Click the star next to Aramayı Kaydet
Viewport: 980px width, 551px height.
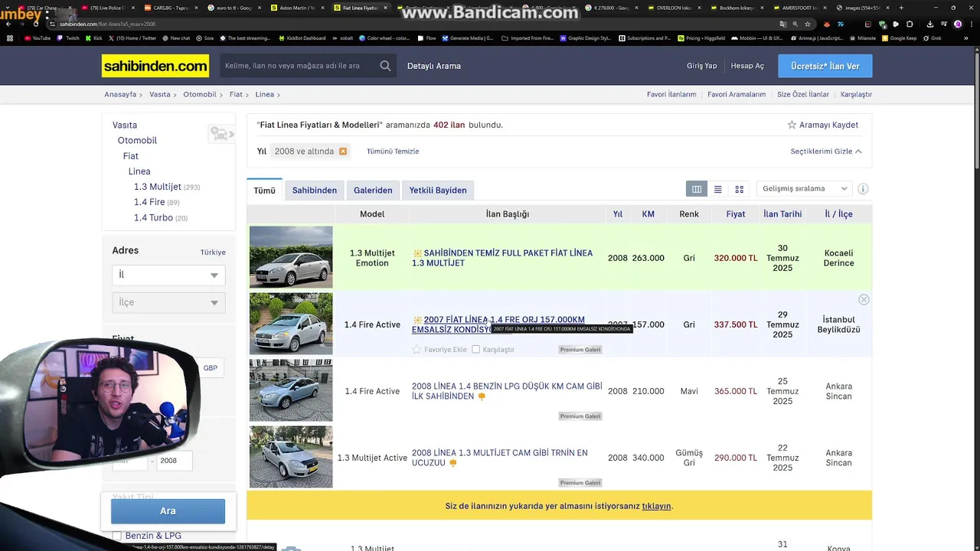[x=792, y=125]
